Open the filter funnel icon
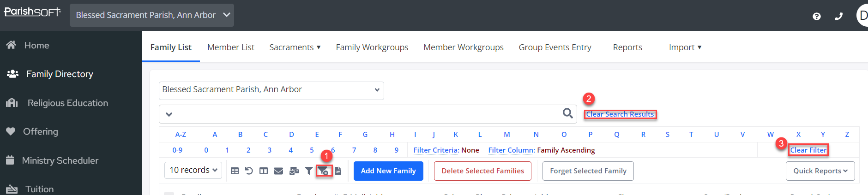The width and height of the screenshot is (868, 195). 309,171
